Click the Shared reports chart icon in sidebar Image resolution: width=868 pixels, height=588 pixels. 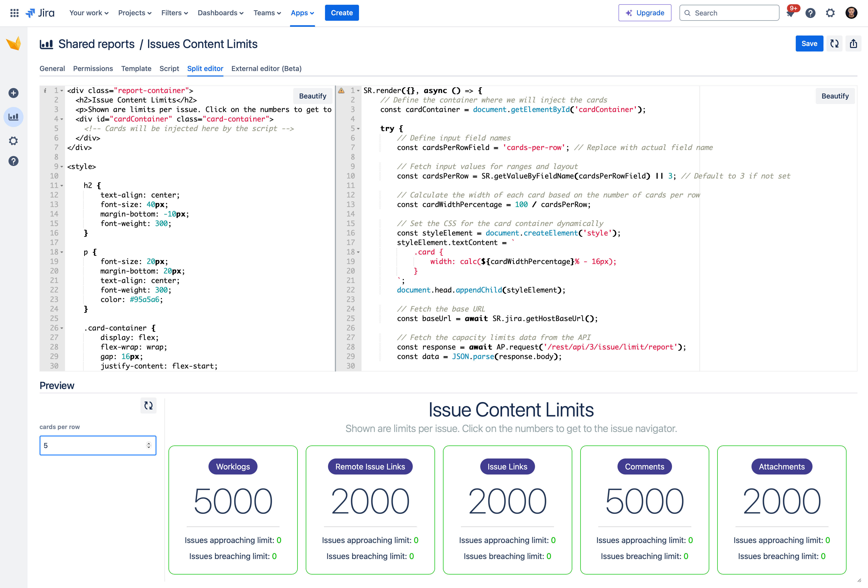13,116
